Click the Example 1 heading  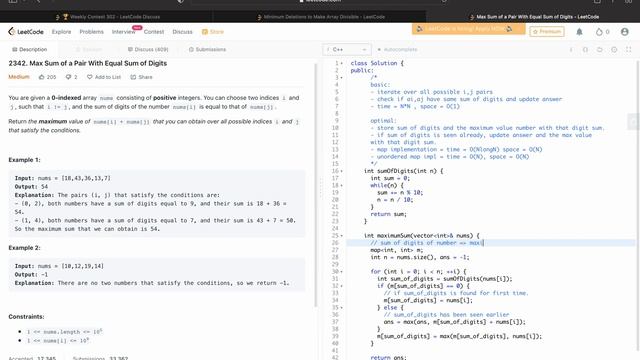pos(24,160)
